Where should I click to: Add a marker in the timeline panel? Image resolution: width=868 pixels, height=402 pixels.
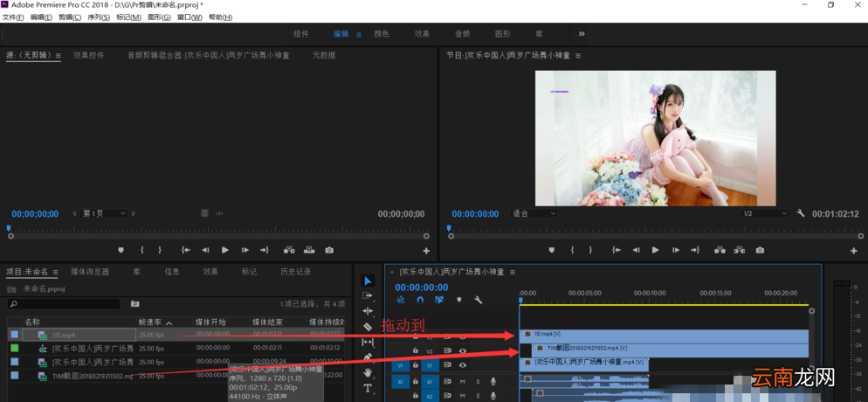coord(458,300)
